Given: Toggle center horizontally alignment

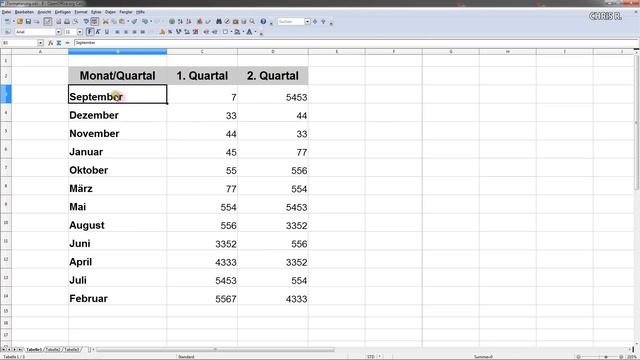Looking at the screenshot, I should [126, 32].
